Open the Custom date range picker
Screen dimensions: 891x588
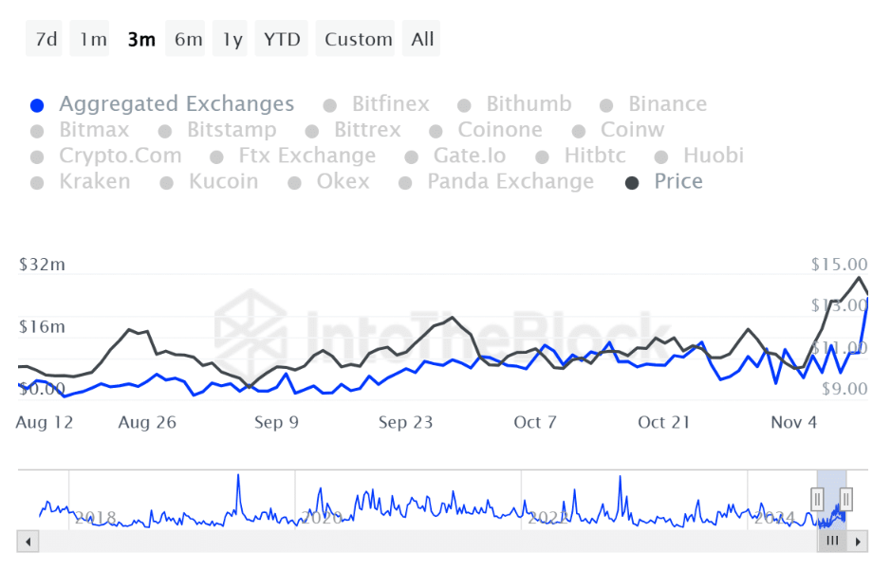(358, 39)
